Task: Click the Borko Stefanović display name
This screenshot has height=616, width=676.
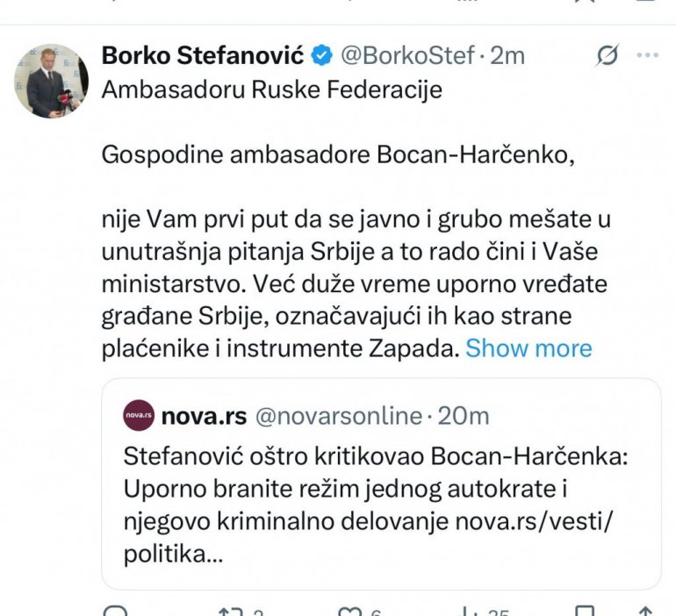Action: [203, 56]
